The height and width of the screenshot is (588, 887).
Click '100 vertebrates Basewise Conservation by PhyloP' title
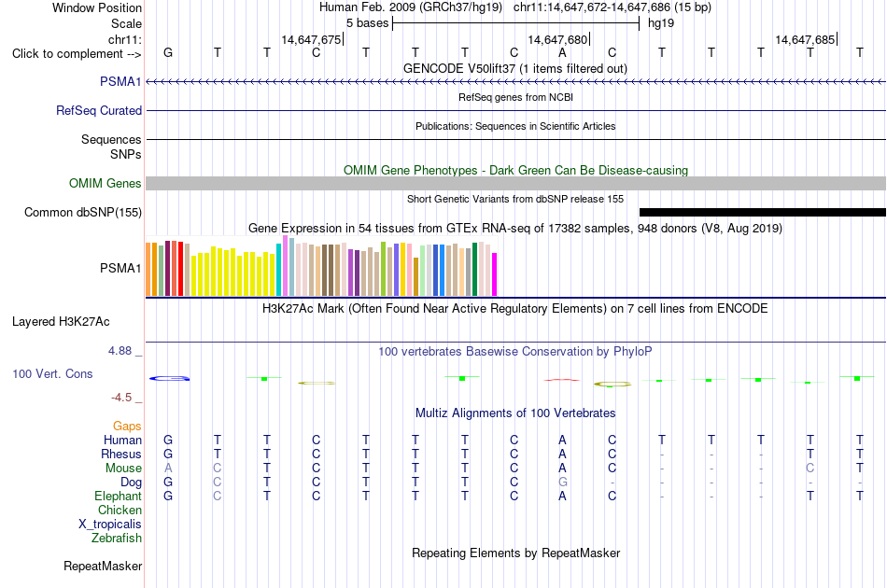[x=514, y=352]
